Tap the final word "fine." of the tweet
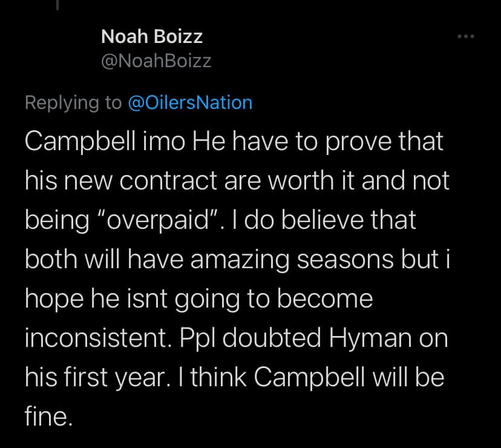This screenshot has height=448, width=501. [49, 417]
